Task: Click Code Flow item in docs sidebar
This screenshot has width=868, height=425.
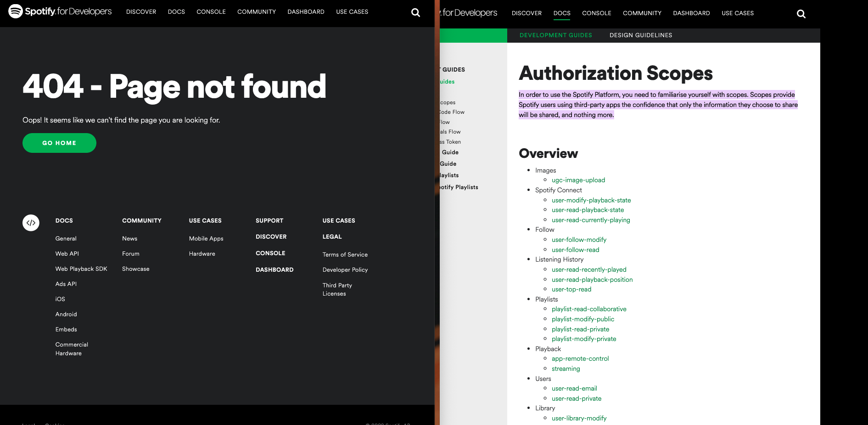Action: point(452,112)
